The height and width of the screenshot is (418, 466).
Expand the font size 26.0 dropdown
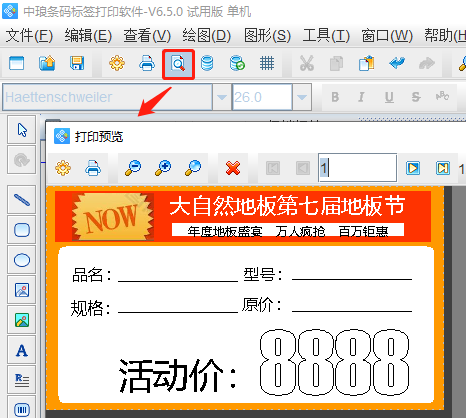[x=302, y=97]
